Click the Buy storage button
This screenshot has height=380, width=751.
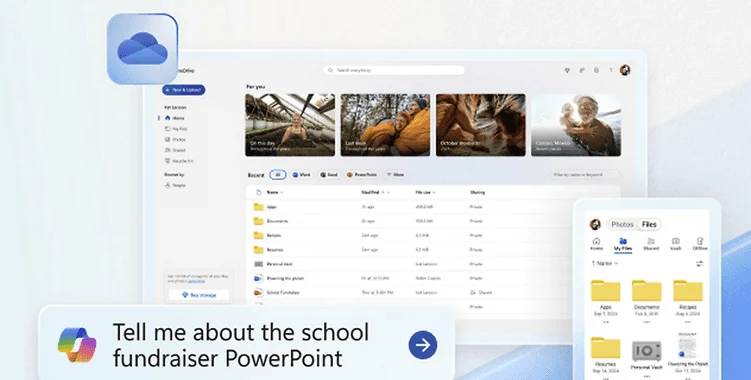199,295
